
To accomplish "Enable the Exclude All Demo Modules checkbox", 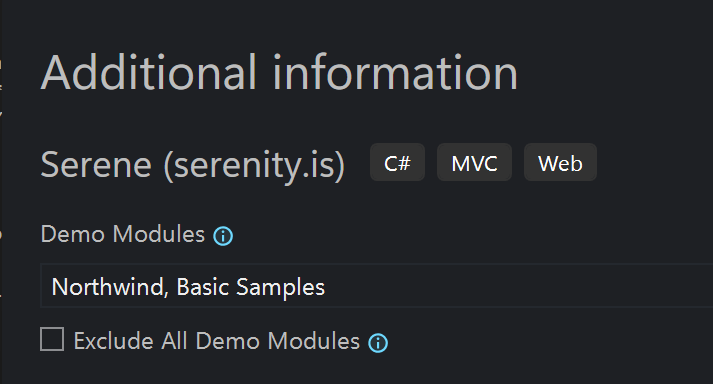I will click(52, 339).
